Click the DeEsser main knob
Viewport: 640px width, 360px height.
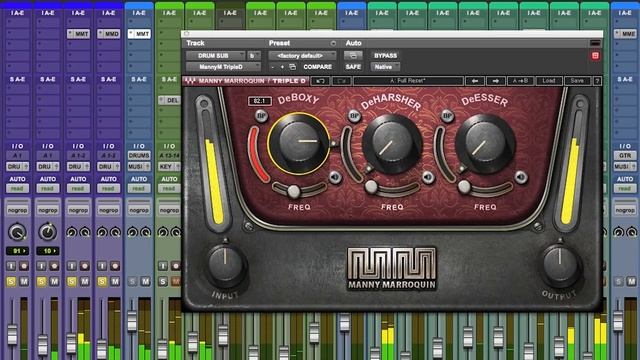point(485,143)
